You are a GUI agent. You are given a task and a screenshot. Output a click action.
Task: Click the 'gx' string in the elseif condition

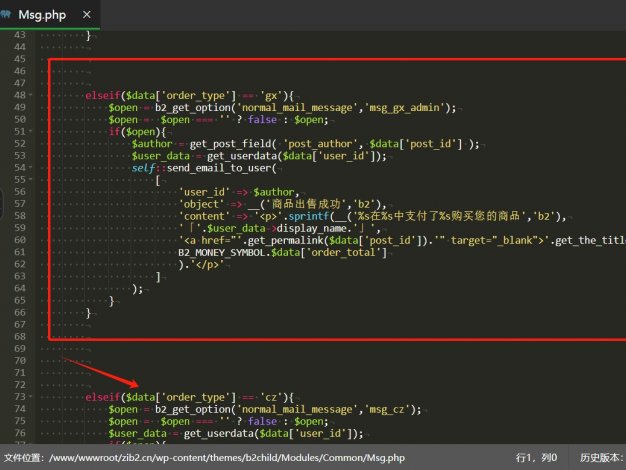(x=240, y=95)
